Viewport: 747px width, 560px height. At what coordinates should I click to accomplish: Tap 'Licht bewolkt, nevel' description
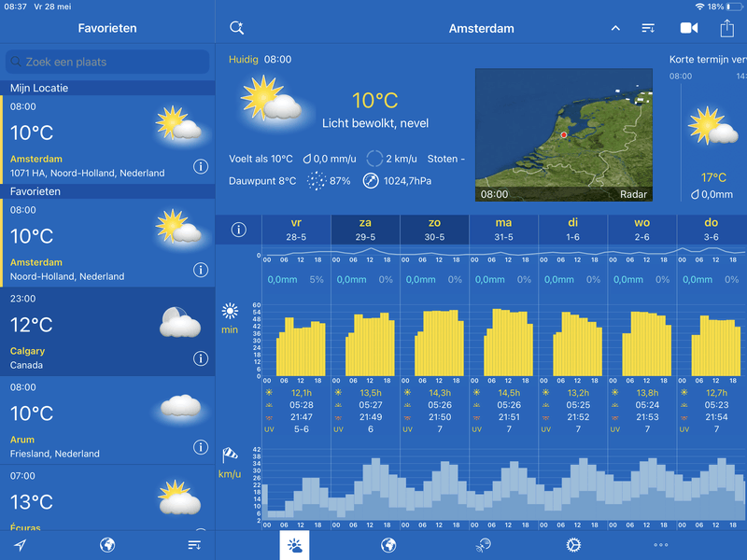375,123
